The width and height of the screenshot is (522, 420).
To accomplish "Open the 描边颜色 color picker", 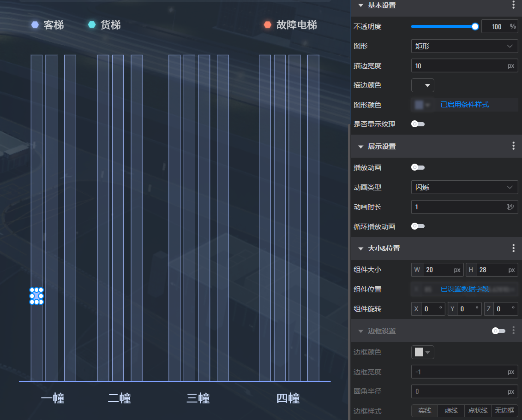I will pyautogui.click(x=422, y=85).
